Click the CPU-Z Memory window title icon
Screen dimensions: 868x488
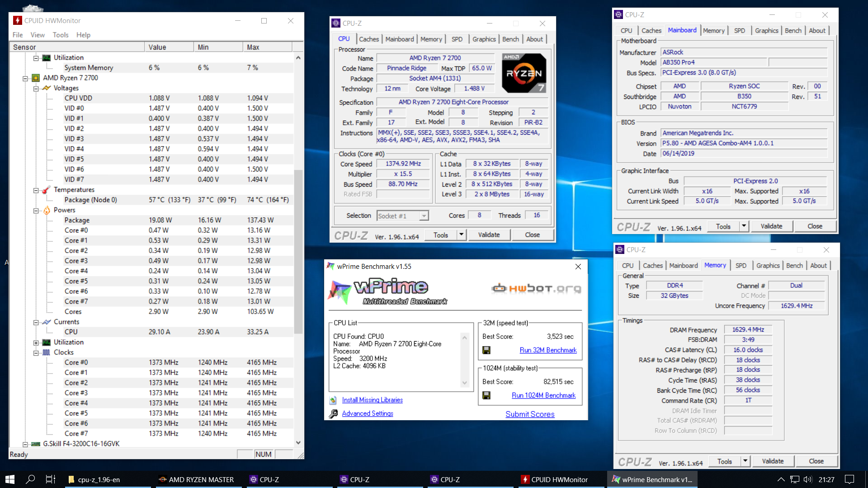coord(620,249)
